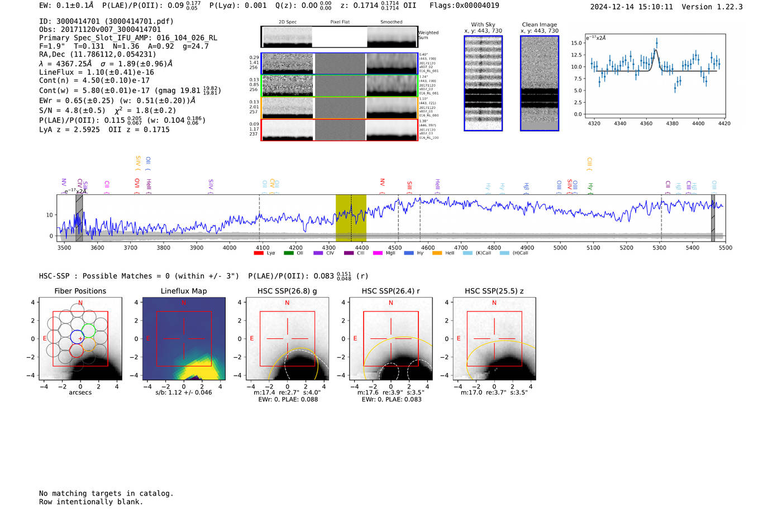Click the Hγ blue legend swatch

(409, 253)
